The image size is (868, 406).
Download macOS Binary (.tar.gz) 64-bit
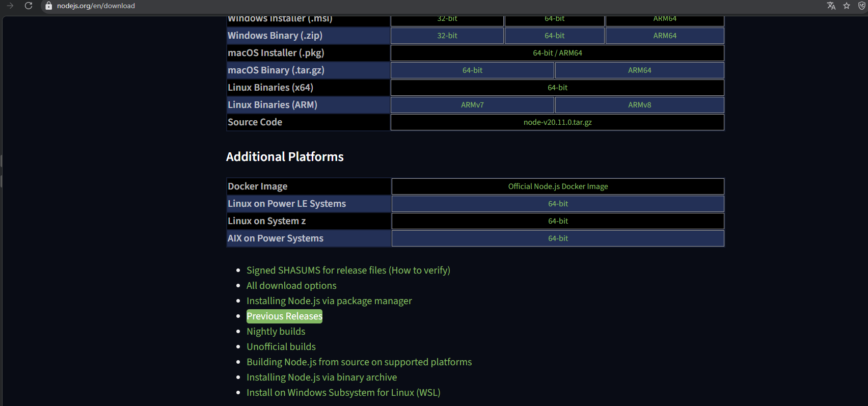[x=472, y=70]
